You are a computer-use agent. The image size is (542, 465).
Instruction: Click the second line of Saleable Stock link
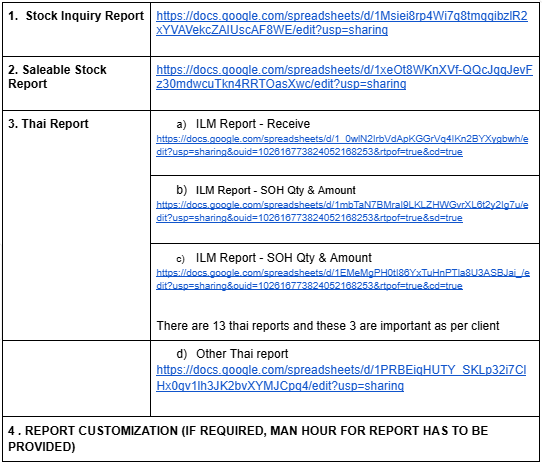(x=281, y=84)
